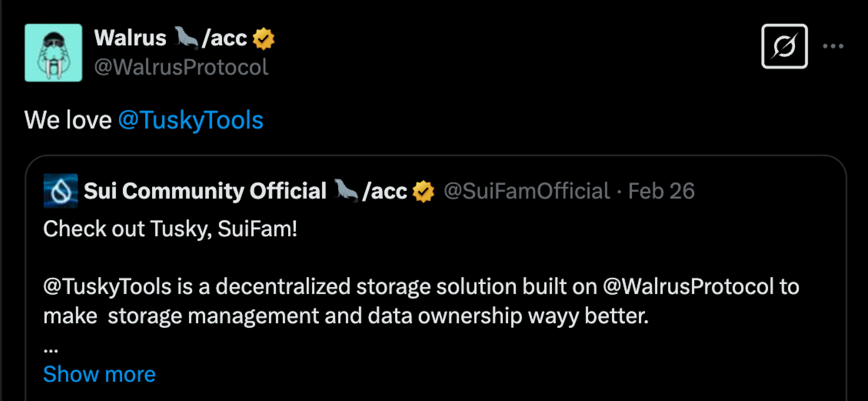Open the three-dot more options menu
The image size is (868, 401).
pos(833,46)
